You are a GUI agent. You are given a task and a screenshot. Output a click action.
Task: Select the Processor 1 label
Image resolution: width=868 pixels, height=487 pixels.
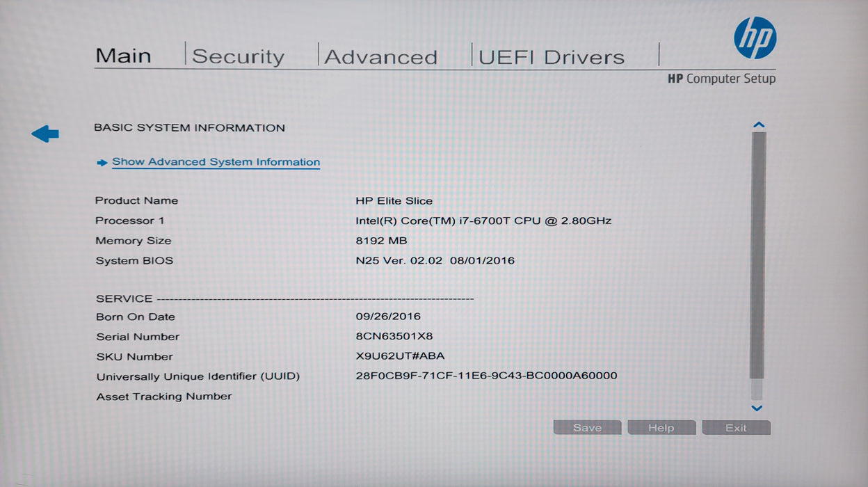129,221
